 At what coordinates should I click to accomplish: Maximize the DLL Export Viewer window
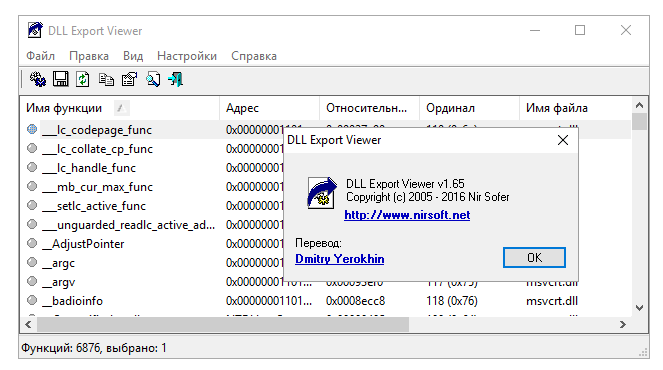(580, 30)
